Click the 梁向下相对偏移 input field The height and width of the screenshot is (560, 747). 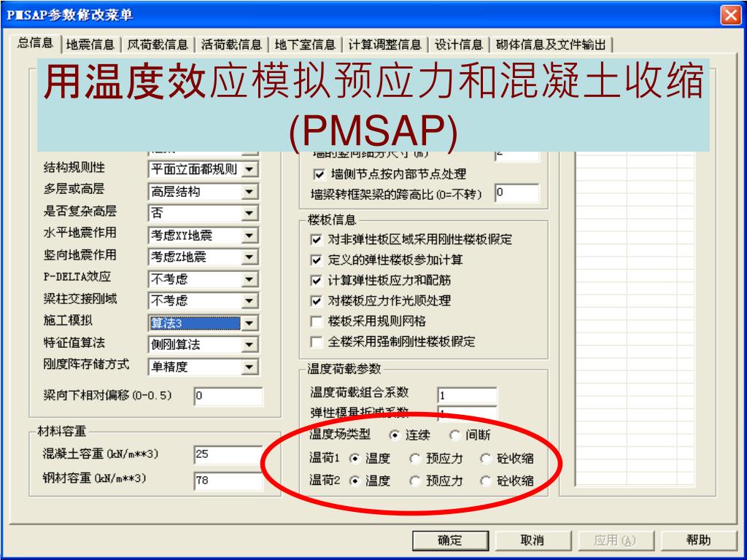tap(228, 396)
